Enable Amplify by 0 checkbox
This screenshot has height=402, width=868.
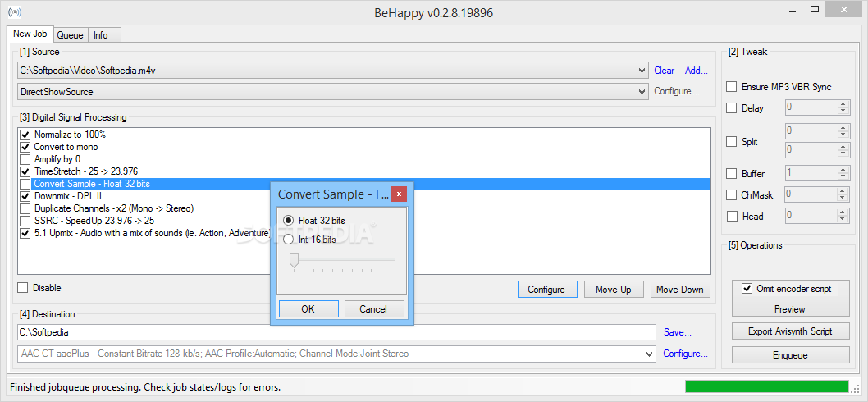25,159
